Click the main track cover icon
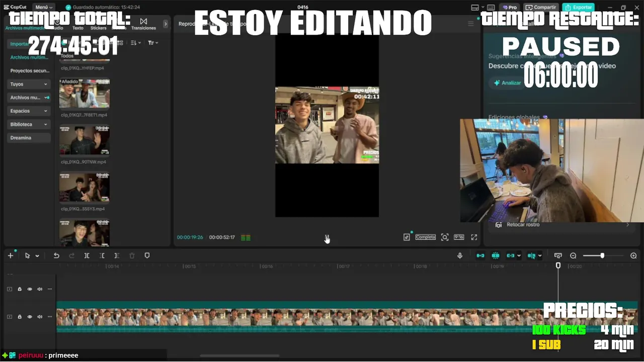This screenshot has height=362, width=644. pyautogui.click(x=9, y=317)
